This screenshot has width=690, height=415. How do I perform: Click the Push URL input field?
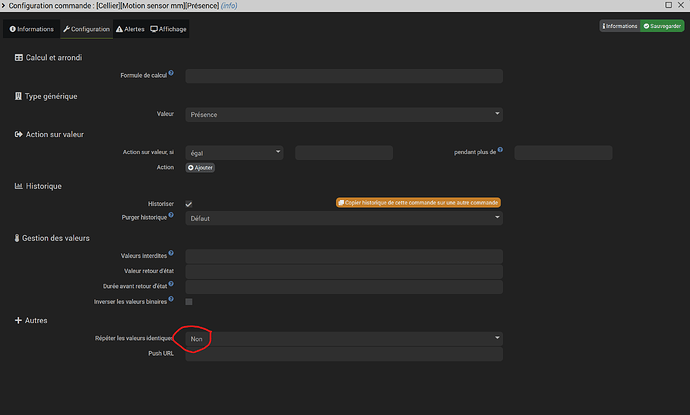click(x=344, y=354)
